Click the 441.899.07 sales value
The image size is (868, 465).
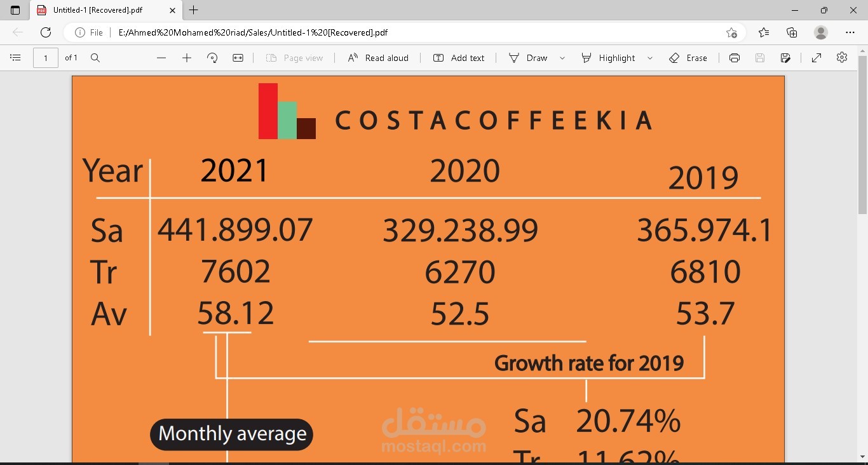(x=235, y=230)
